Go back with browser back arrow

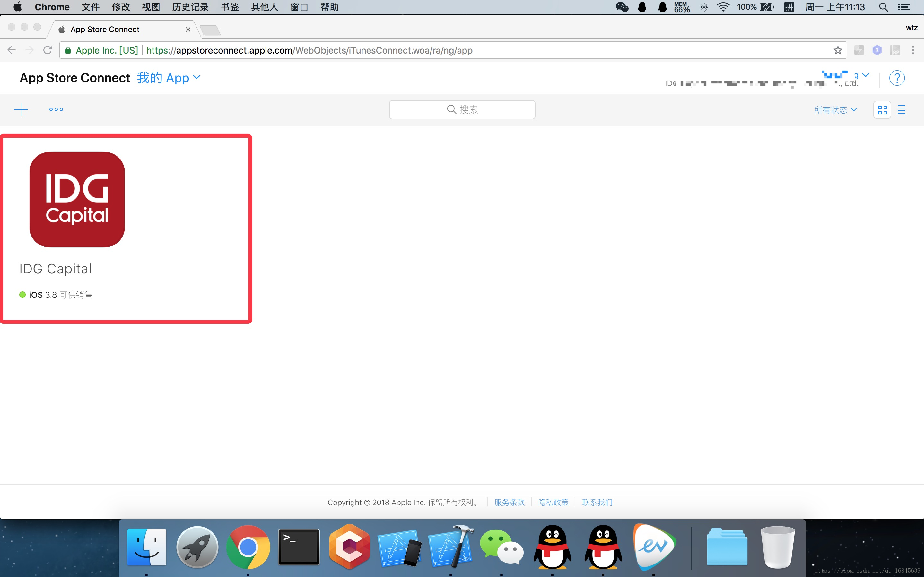[12, 50]
